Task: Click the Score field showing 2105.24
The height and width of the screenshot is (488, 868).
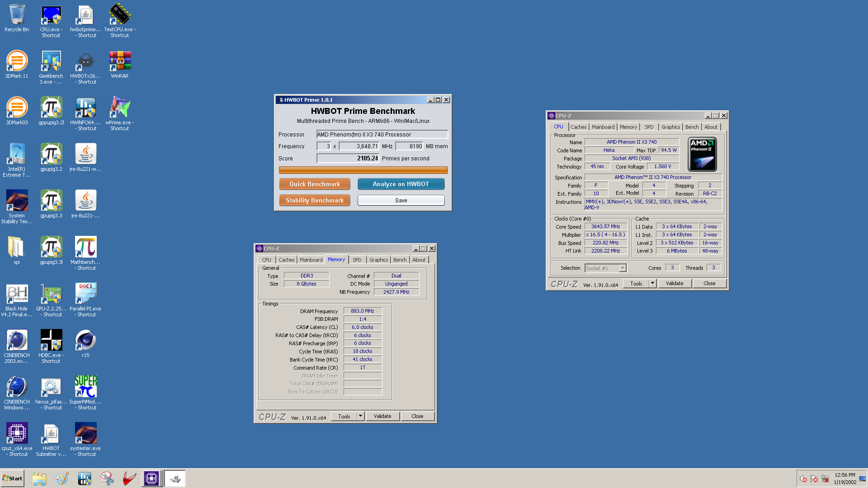Action: point(348,158)
